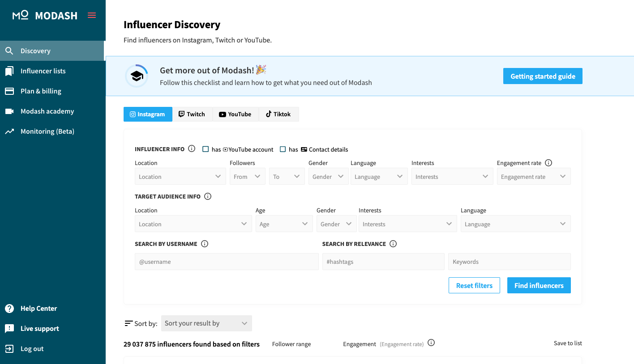The image size is (634, 364).
Task: Open the influencer Gender dropdown
Action: [329, 177]
